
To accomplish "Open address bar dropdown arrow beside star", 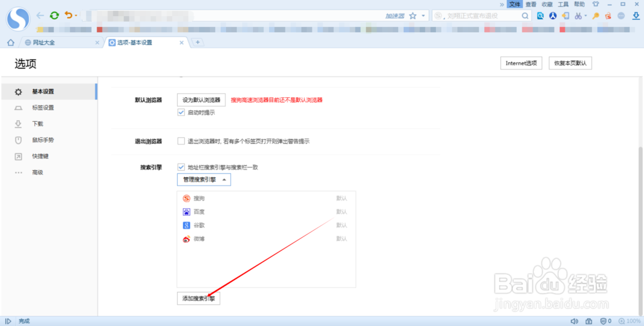I will point(423,15).
